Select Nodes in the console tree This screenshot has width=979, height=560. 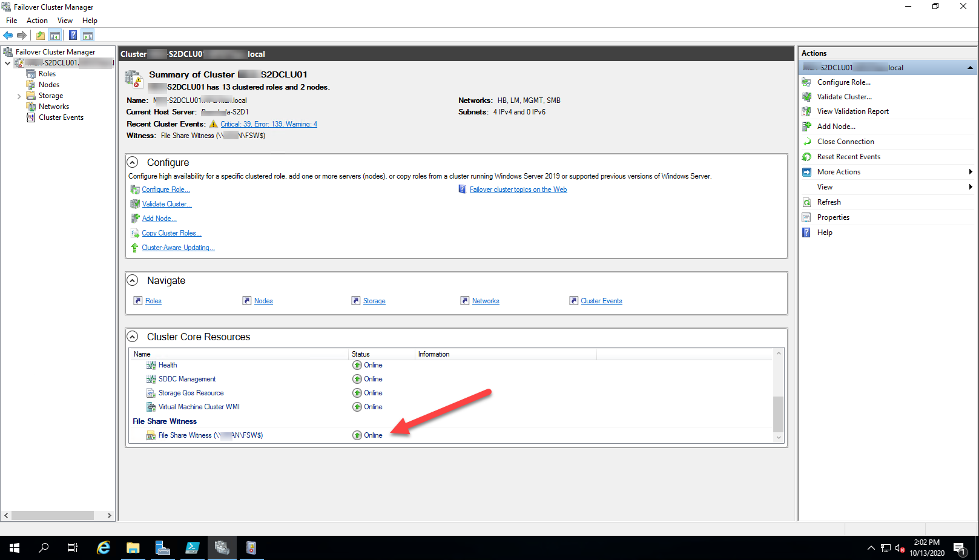pos(49,85)
